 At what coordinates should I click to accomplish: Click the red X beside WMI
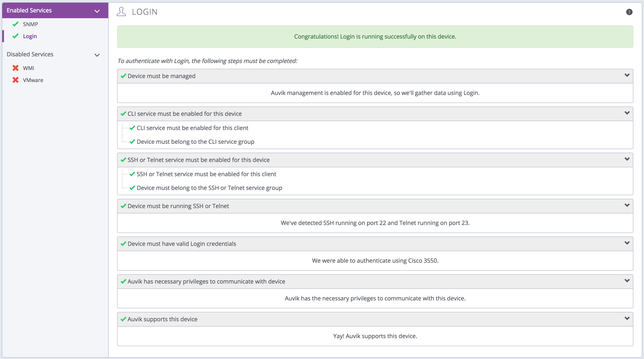pos(16,68)
